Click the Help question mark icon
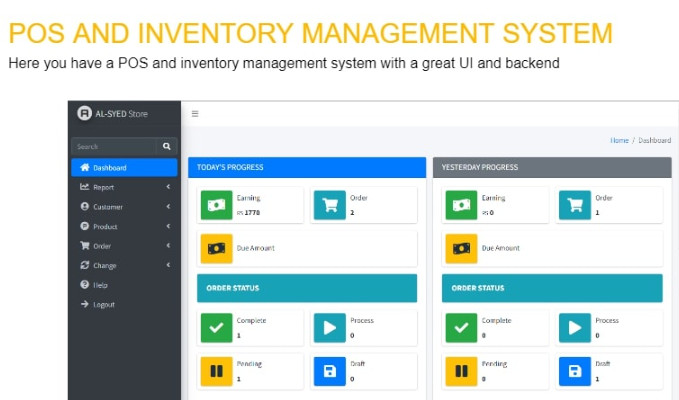This screenshot has height=400, width=679. click(84, 284)
